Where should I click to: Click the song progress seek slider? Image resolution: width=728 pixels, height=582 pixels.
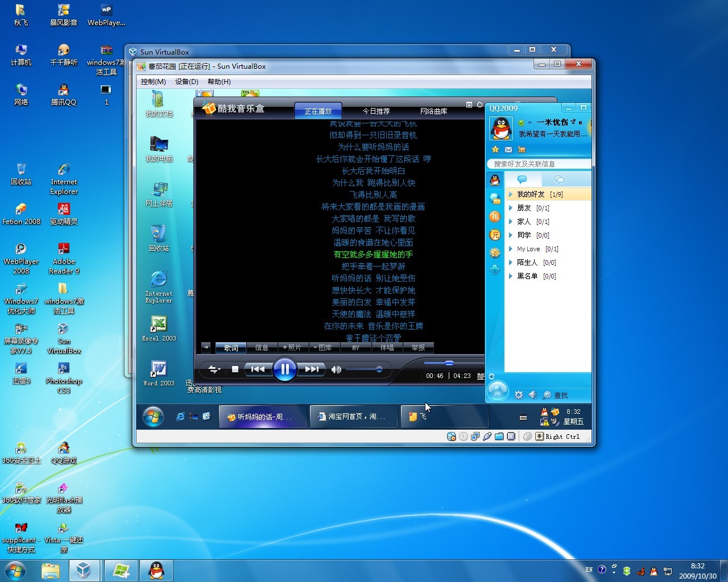454,363
